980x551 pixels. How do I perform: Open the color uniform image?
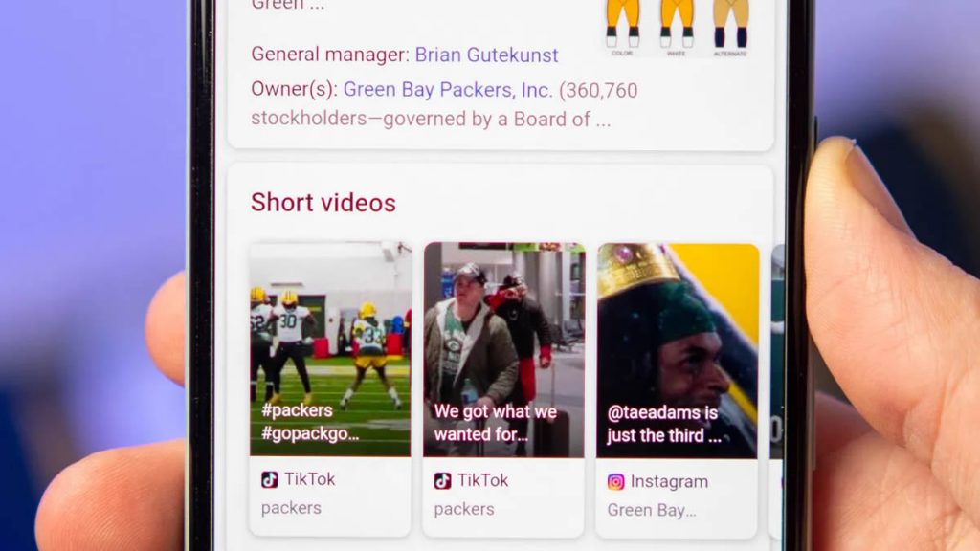(x=623, y=26)
